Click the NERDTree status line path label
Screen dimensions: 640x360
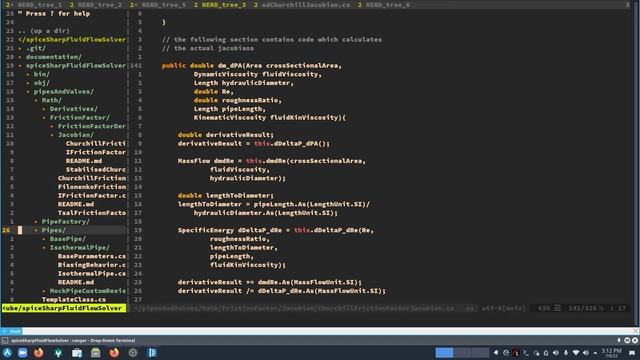(x=64, y=308)
